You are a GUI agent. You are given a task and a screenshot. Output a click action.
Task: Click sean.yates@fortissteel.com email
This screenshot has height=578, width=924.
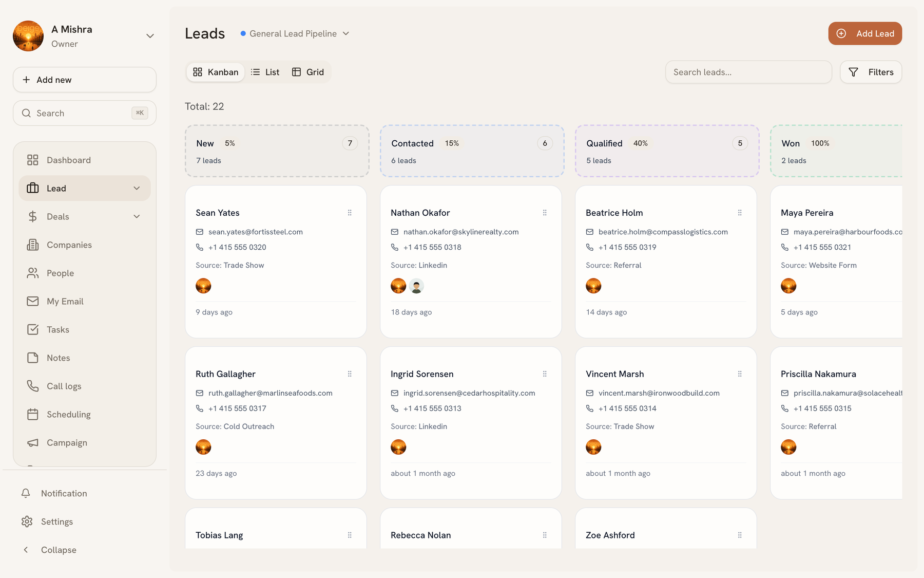(256, 232)
